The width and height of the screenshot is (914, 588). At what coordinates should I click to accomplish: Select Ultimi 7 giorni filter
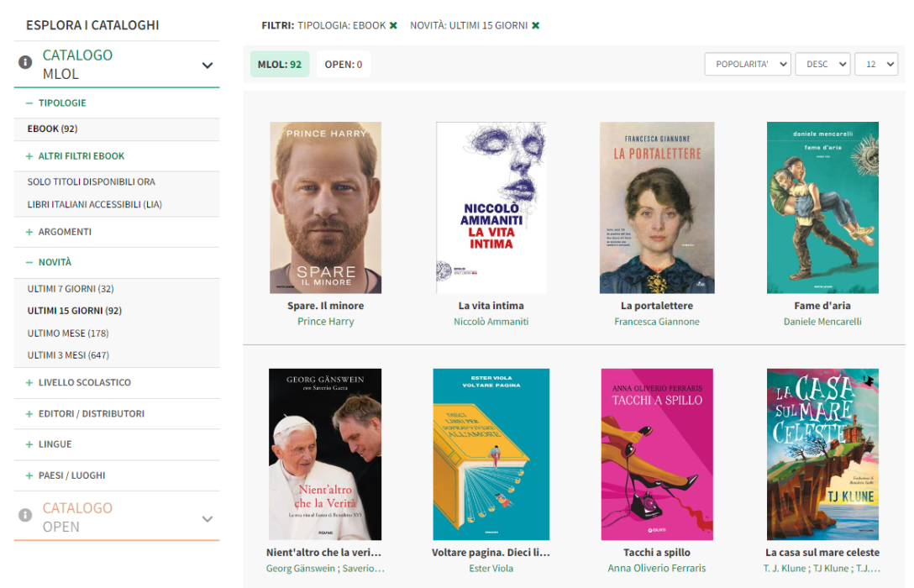[x=70, y=289]
